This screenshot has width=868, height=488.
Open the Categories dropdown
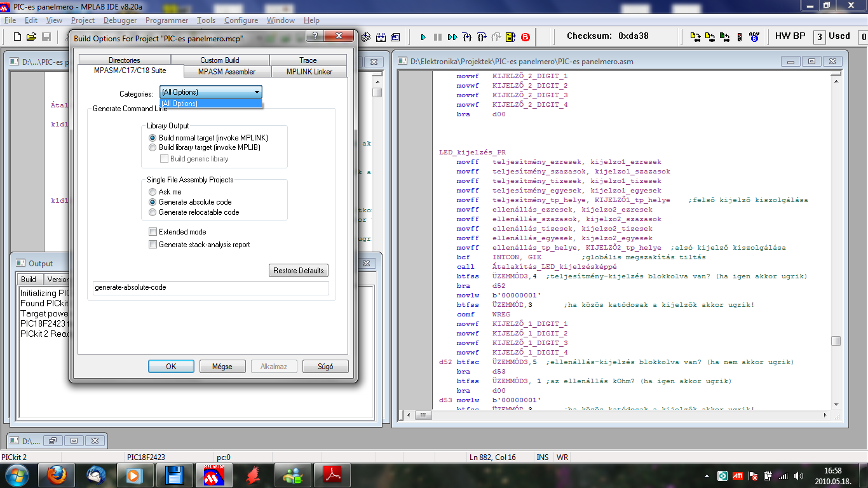click(x=211, y=92)
